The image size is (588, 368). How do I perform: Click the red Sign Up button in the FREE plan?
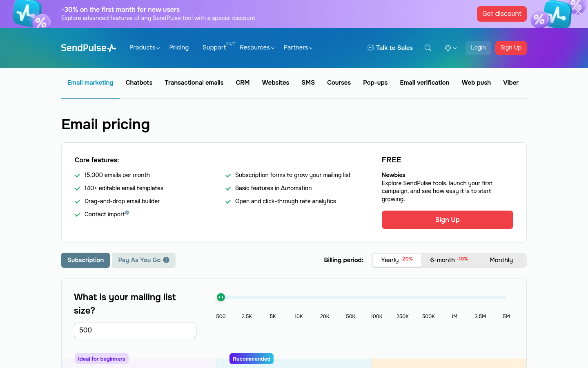448,220
